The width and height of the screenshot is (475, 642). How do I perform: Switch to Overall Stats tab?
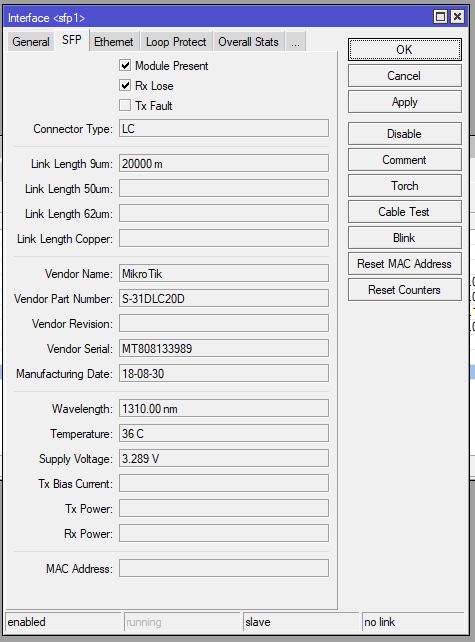(248, 42)
